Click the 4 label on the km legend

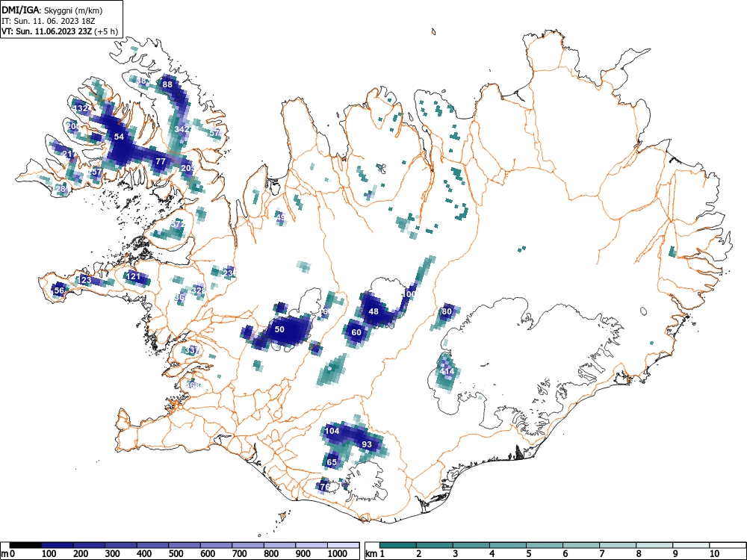pyautogui.click(x=492, y=554)
